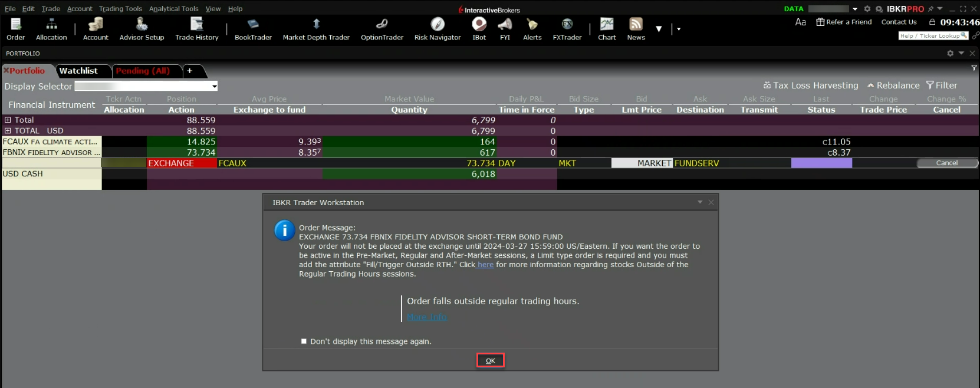
Task: Click Refer a Friend
Action: [x=844, y=22]
